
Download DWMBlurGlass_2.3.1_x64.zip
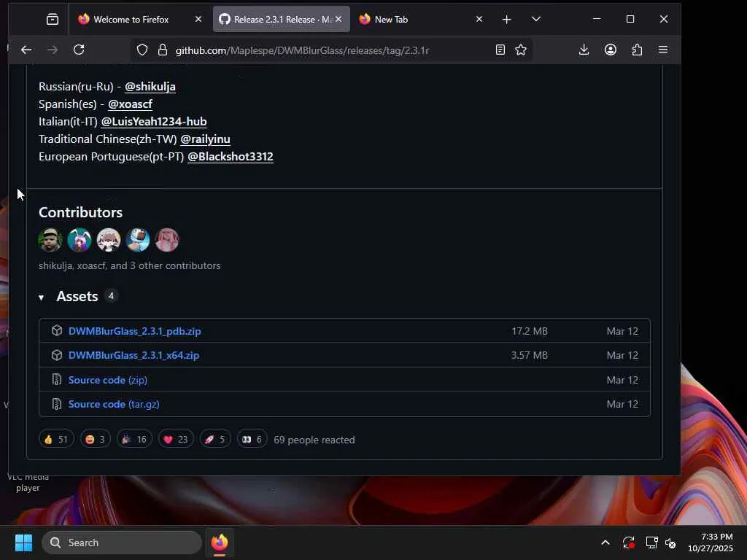pyautogui.click(x=134, y=356)
